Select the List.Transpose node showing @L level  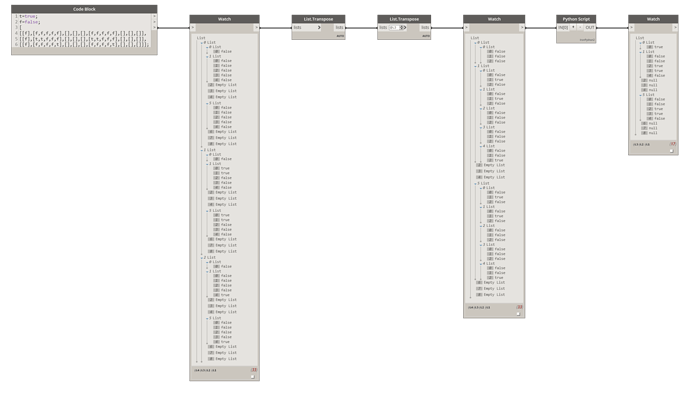[404, 19]
